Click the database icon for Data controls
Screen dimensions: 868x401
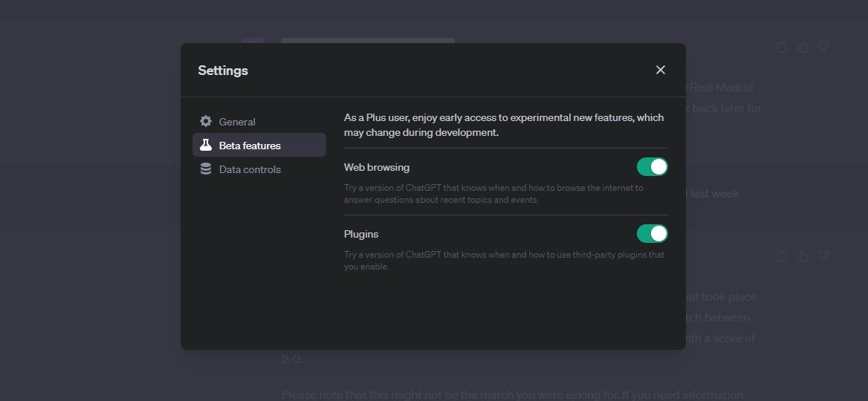(x=206, y=169)
